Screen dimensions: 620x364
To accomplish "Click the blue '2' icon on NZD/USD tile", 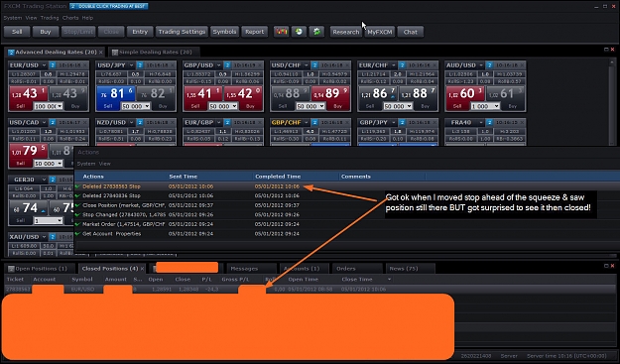I will (140, 123).
